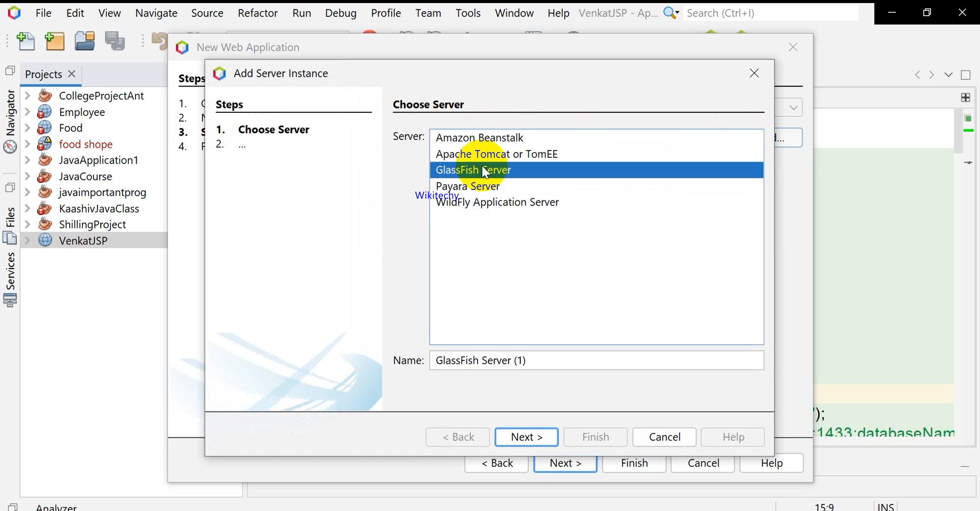The width and height of the screenshot is (980, 511).
Task: Open the Tools menu
Action: [468, 13]
